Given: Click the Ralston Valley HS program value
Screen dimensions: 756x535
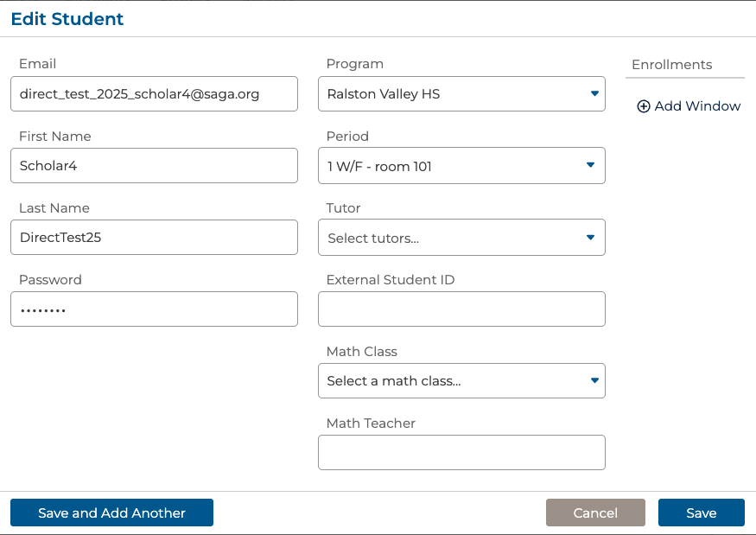Looking at the screenshot, I should pyautogui.click(x=384, y=94).
